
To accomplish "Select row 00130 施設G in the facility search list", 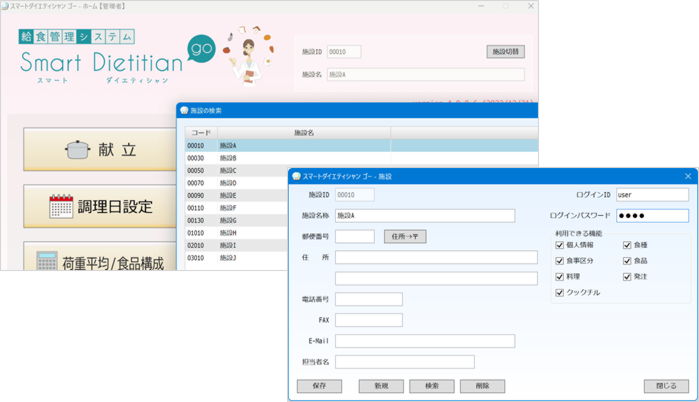I will (237, 221).
